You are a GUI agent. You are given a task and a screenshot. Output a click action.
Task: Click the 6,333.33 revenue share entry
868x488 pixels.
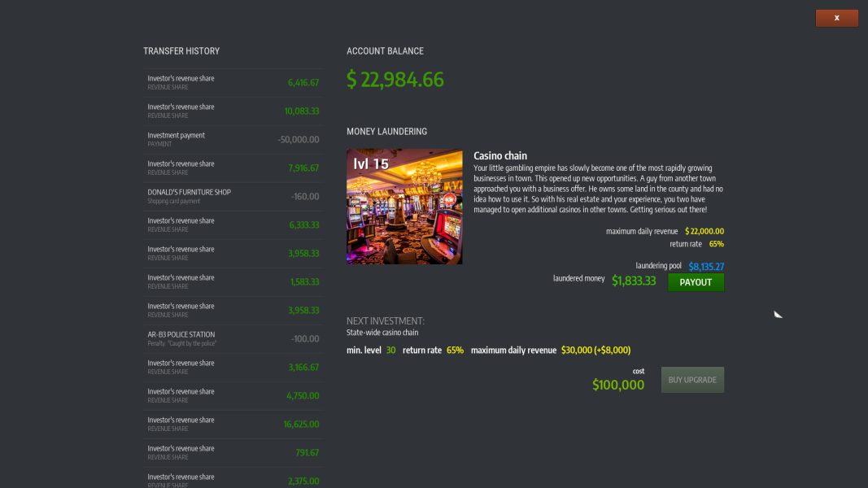click(x=233, y=224)
